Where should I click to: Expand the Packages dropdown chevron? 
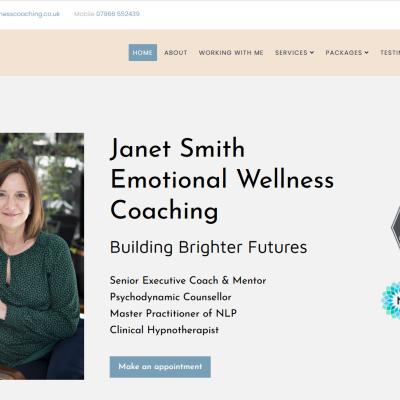click(x=366, y=53)
